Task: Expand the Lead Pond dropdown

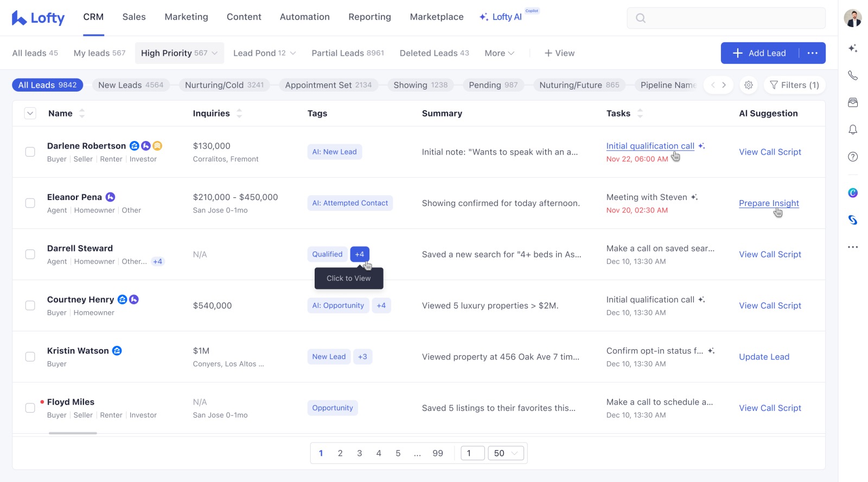Action: tap(264, 53)
